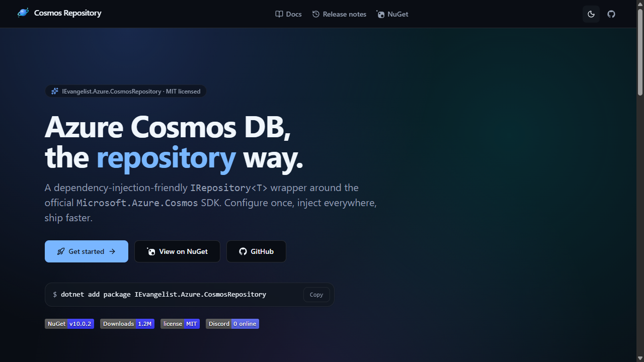Click the GitHub button under the headline
Image resolution: width=644 pixels, height=362 pixels.
(256, 251)
